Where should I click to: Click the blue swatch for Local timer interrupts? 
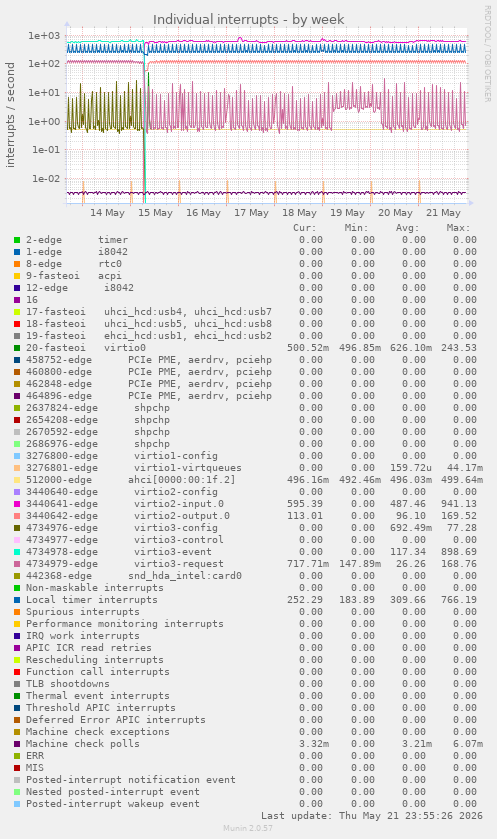pos(17,600)
